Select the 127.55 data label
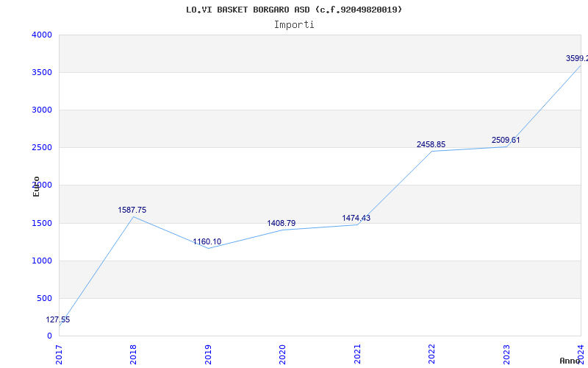Viewport: 588px width, 368px height. point(58,320)
